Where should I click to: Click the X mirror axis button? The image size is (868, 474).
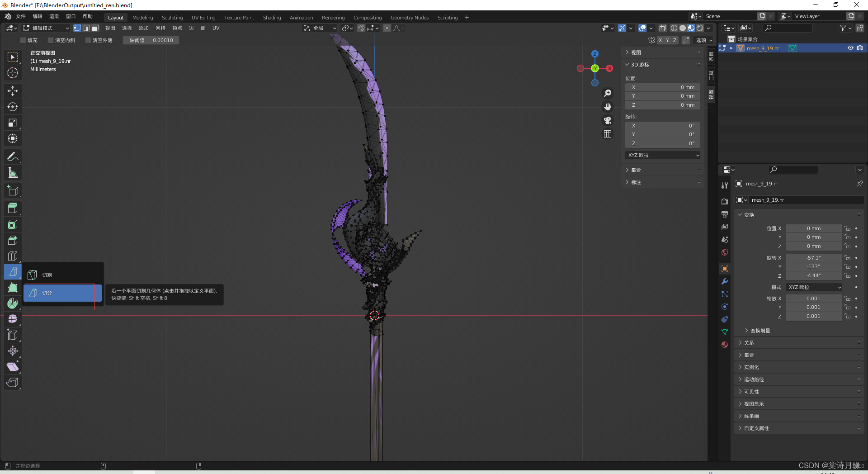pos(660,40)
